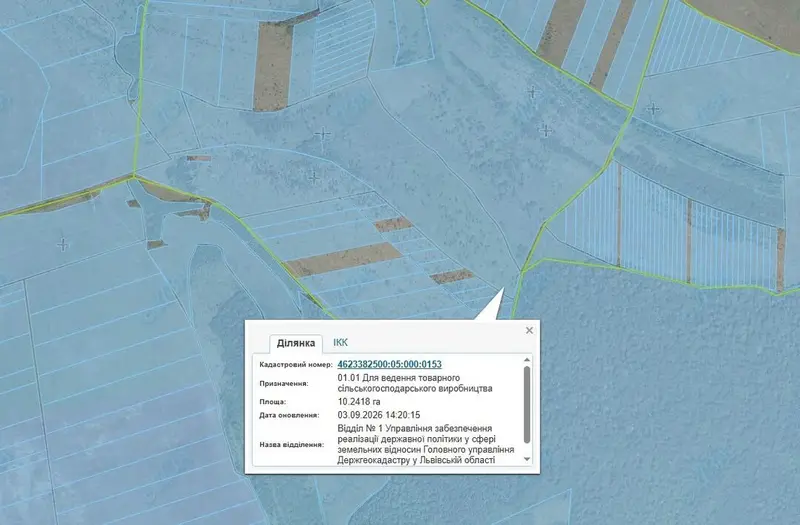Click the popup scrollbar up arrow
Image resolution: width=800 pixels, height=525 pixels.
(x=527, y=360)
